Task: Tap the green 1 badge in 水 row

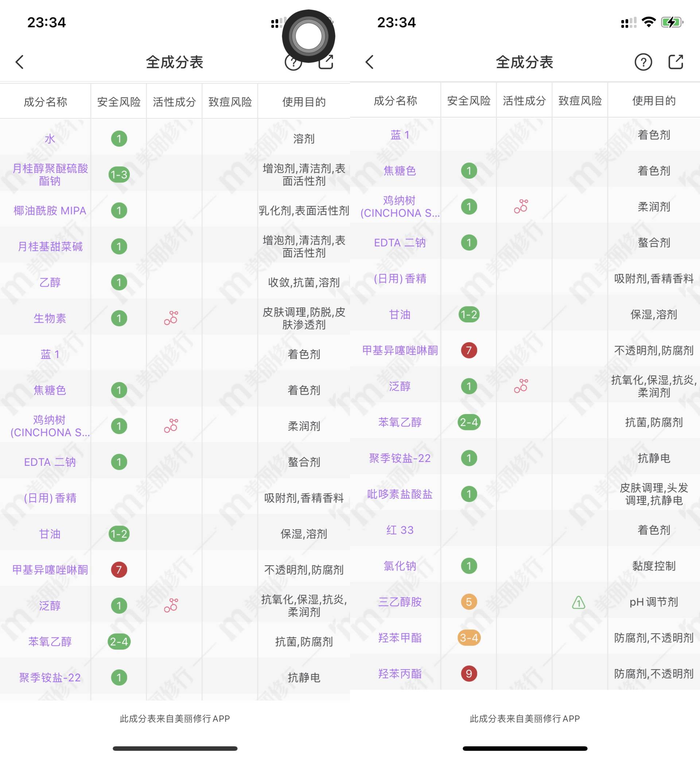Action: click(x=119, y=139)
